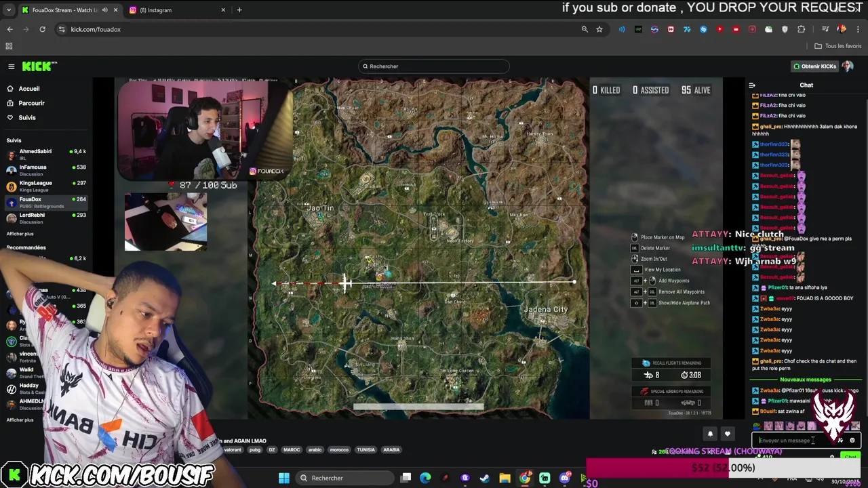Screen dimensions: 868x488
Task: Expand recommended list with bottom Afficher plus
Action: pyautogui.click(x=20, y=420)
